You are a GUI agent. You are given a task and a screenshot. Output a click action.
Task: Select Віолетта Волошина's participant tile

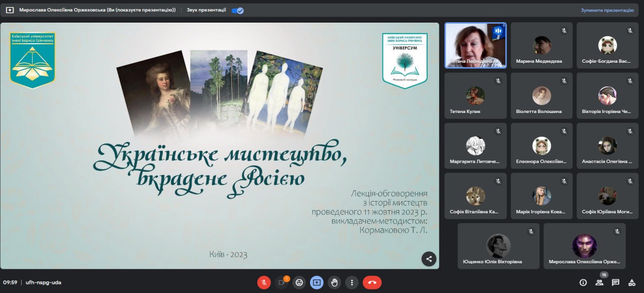(x=541, y=95)
